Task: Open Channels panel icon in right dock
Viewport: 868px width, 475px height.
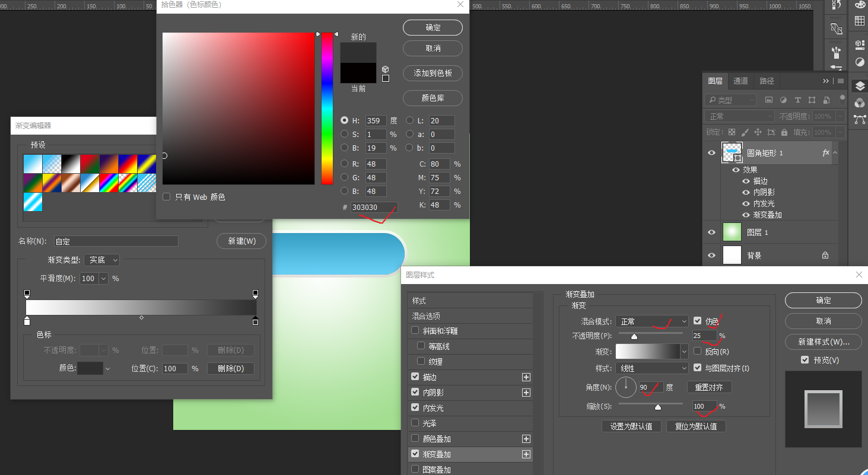Action: pyautogui.click(x=860, y=103)
